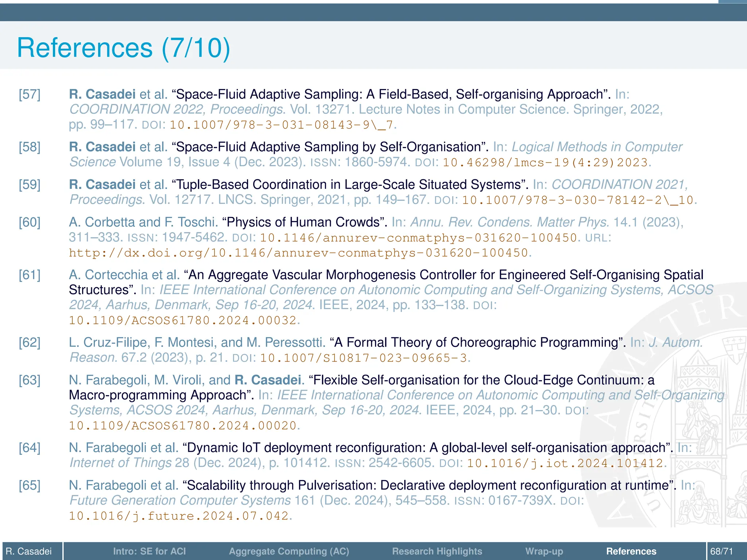
Task: Go to the Aggregate Computing (AC) section
Action: click(x=289, y=551)
